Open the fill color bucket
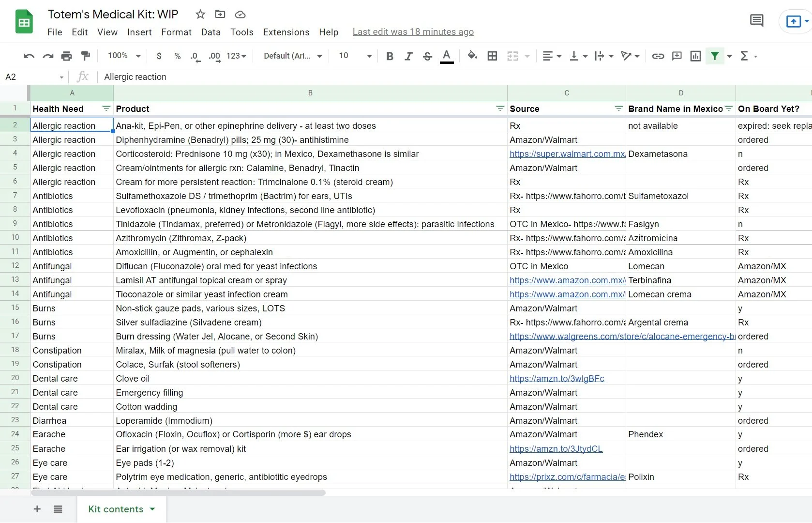Screen dimensions: 812x523 (x=472, y=56)
